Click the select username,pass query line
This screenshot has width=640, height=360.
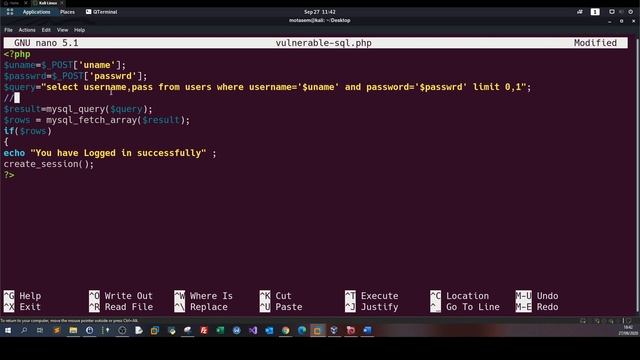(x=267, y=87)
